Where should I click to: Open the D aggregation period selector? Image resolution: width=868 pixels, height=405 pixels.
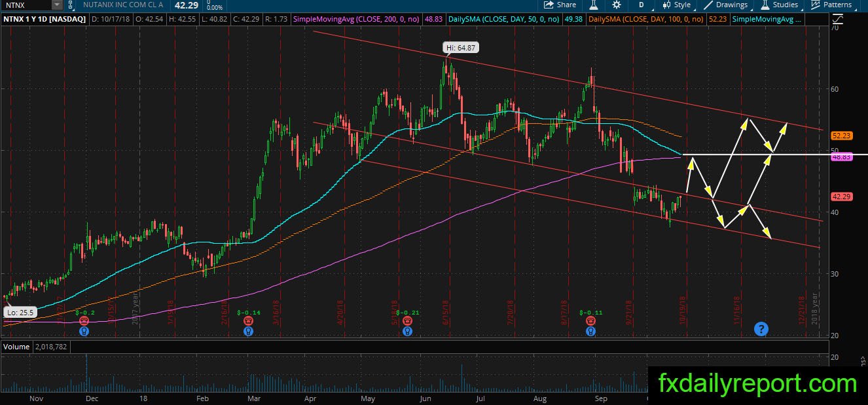[x=642, y=5]
